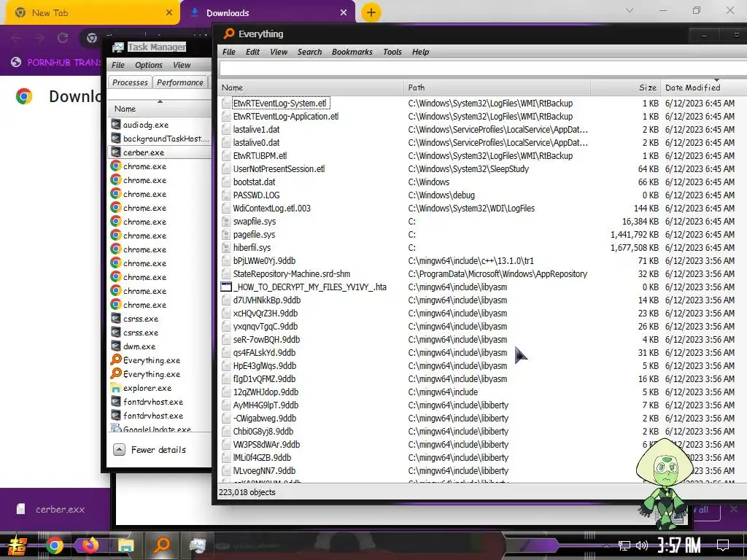Select backgroundTaskHost process icon
The height and width of the screenshot is (560, 747).
[x=116, y=138]
